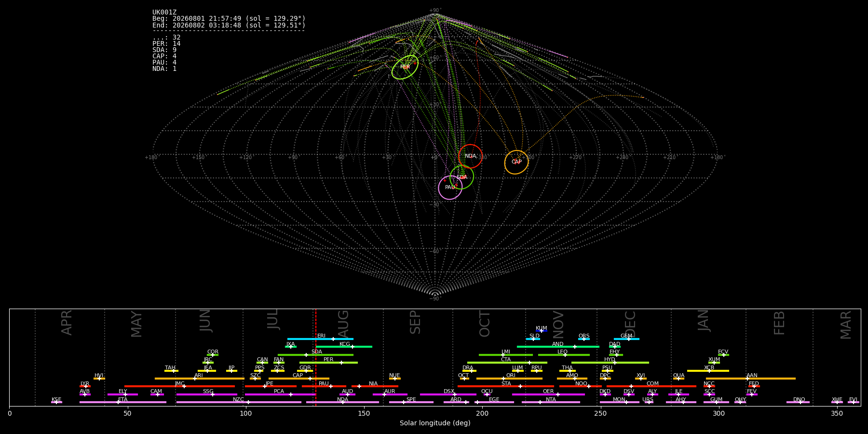Click the SPE shower bar in timeline
The height and width of the screenshot is (434, 868).
[x=411, y=402]
